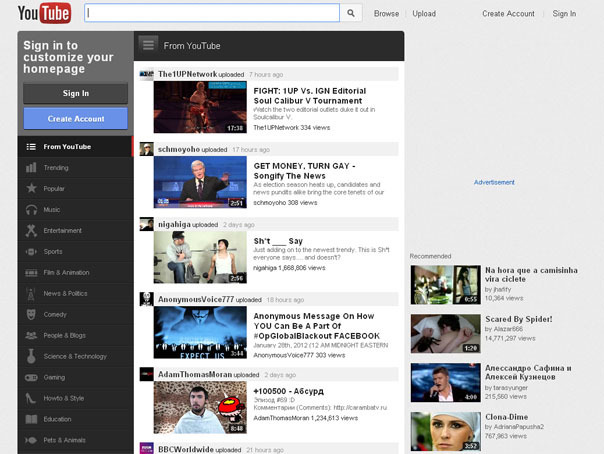Click the News & Politics icon
The image size is (604, 454).
pyautogui.click(x=31, y=293)
